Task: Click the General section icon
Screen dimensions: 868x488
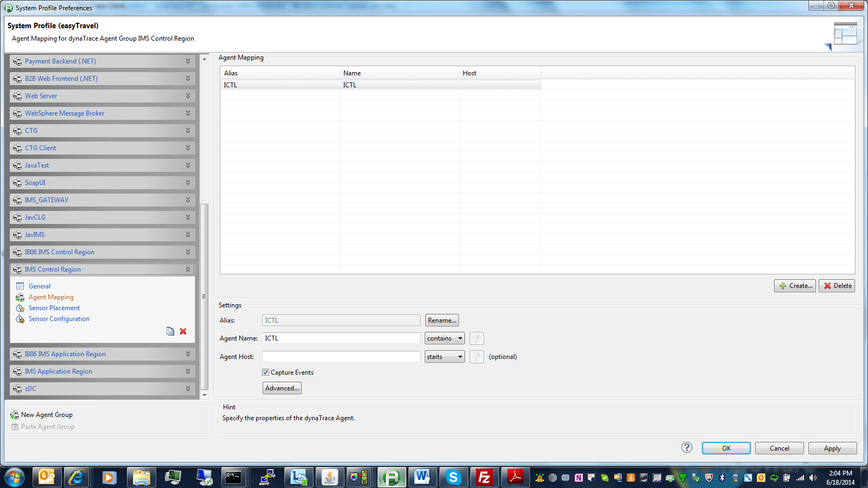Action: coord(20,286)
